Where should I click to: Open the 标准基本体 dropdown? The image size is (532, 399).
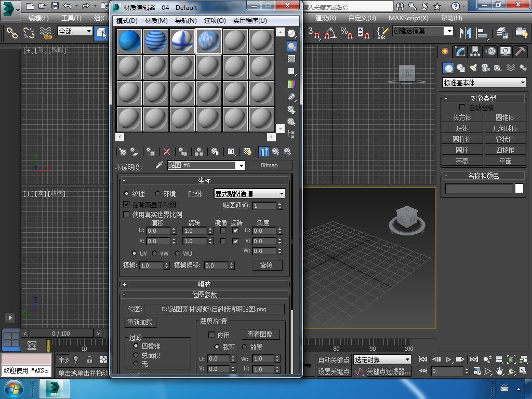coord(484,83)
